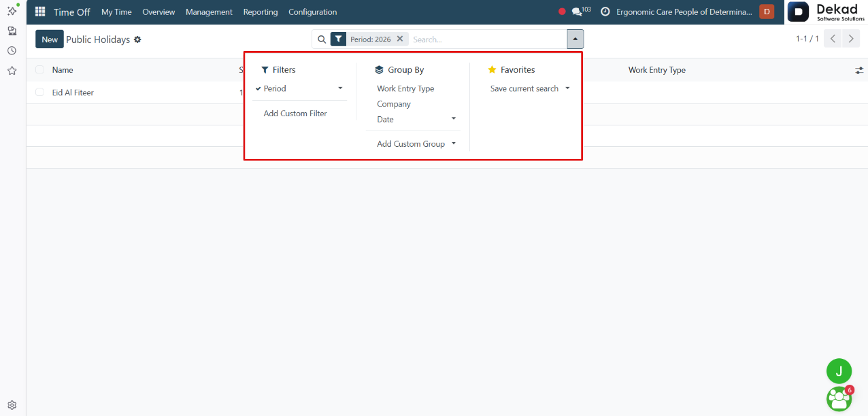Open the user avatar D menu
The height and width of the screenshot is (416, 868).
(x=767, y=12)
